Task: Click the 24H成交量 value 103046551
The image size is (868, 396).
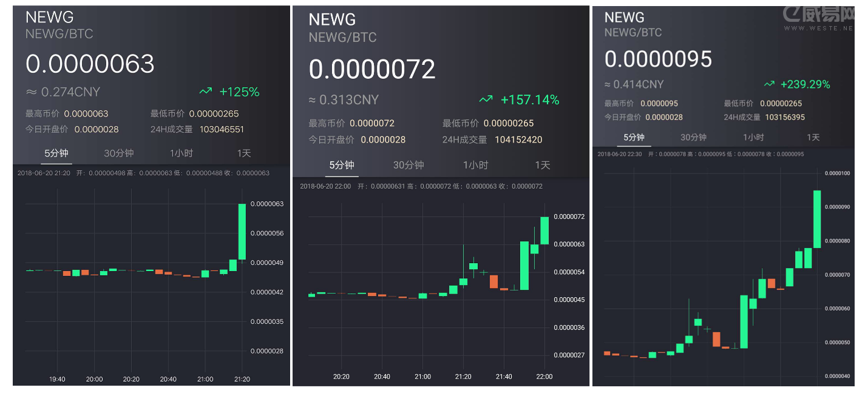Action: click(222, 129)
